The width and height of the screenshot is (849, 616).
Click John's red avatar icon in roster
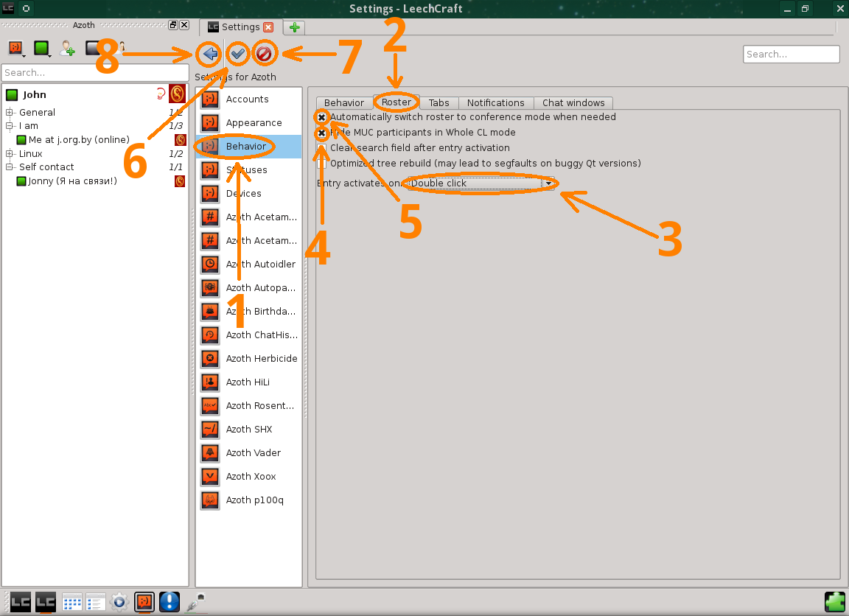[x=177, y=94]
